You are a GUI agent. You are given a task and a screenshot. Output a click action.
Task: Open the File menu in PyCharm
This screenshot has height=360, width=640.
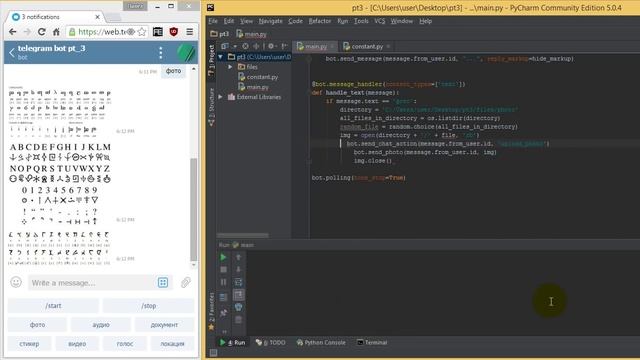[x=213, y=21]
